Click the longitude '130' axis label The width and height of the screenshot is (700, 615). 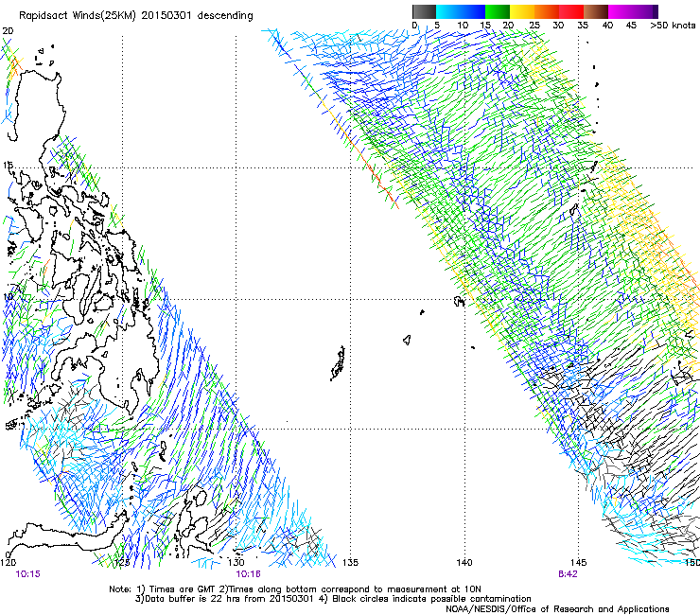coord(236,562)
